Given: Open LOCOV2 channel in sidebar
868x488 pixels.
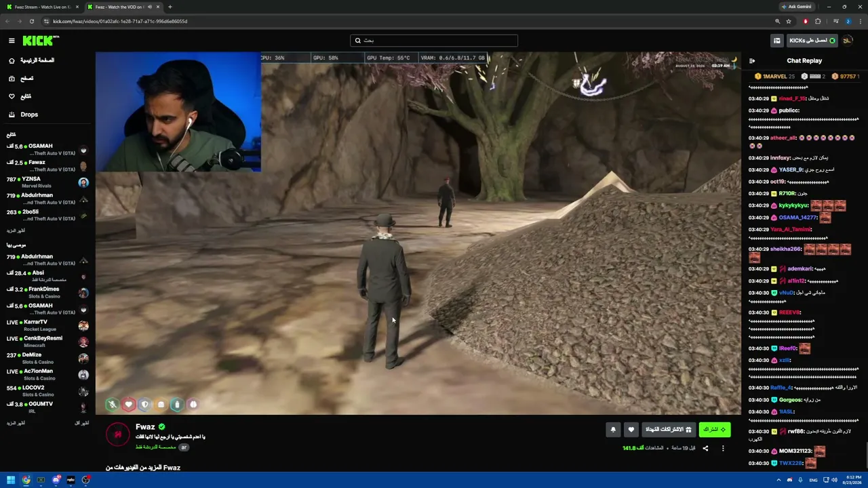Looking at the screenshot, I should pyautogui.click(x=46, y=391).
